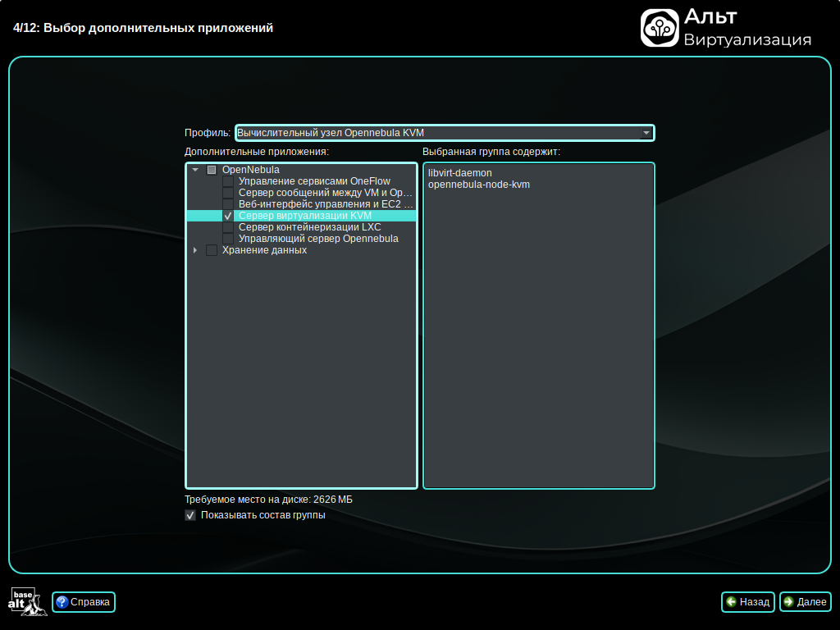Select libvirt-daemon in the group contents
The image size is (840, 630).
pyautogui.click(x=459, y=173)
